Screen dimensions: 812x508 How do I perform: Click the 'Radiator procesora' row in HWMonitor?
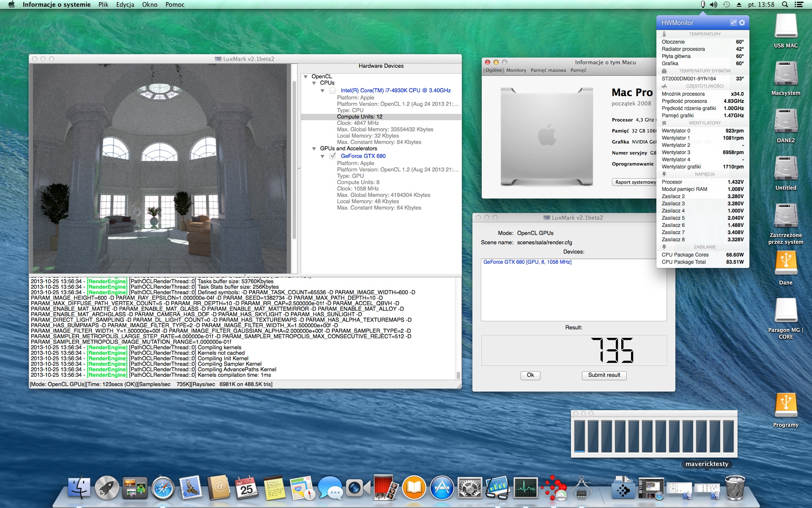coord(702,49)
